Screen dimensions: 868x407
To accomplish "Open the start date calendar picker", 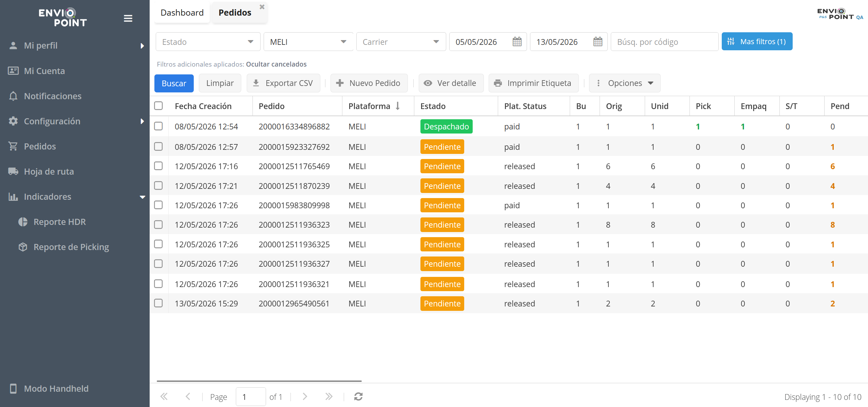I will point(517,42).
